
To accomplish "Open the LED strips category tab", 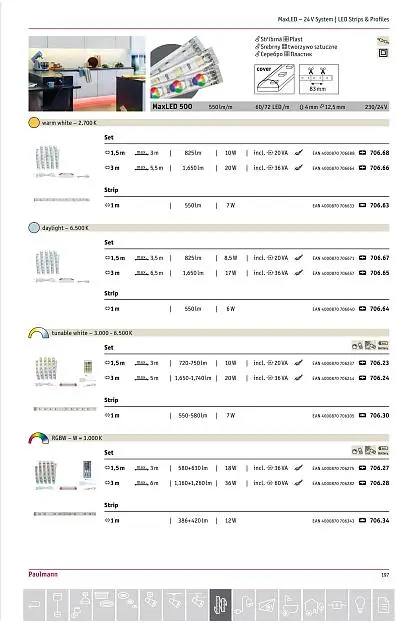I will [x=220, y=605].
